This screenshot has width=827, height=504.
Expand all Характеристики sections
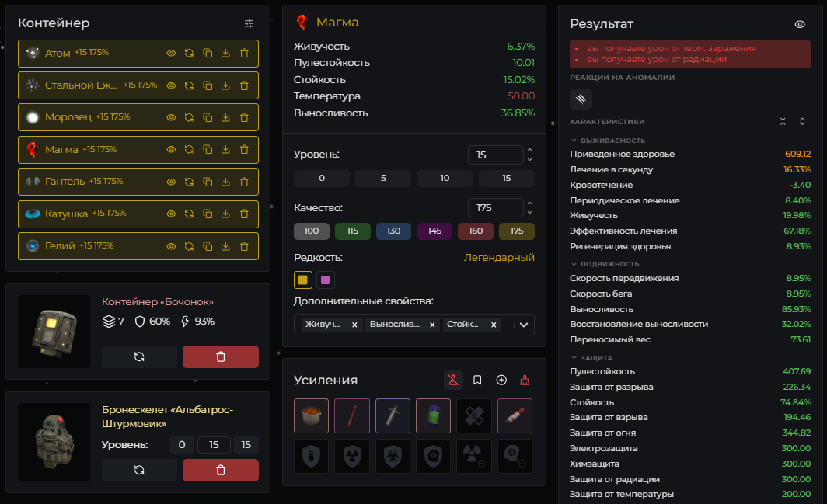click(x=802, y=122)
